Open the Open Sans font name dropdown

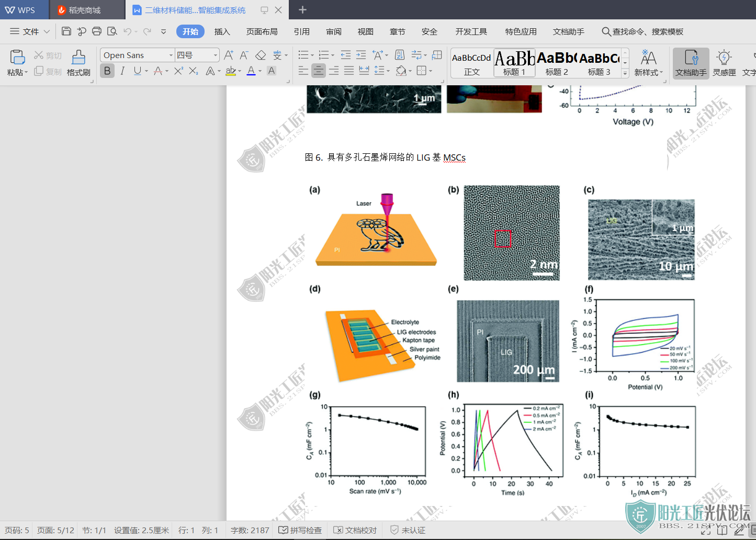click(171, 55)
